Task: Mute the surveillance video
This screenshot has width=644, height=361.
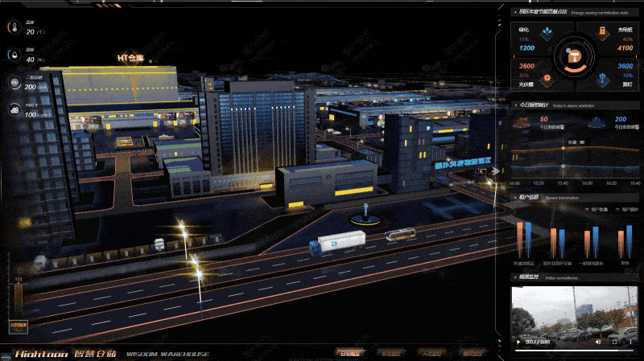Action: [597, 343]
